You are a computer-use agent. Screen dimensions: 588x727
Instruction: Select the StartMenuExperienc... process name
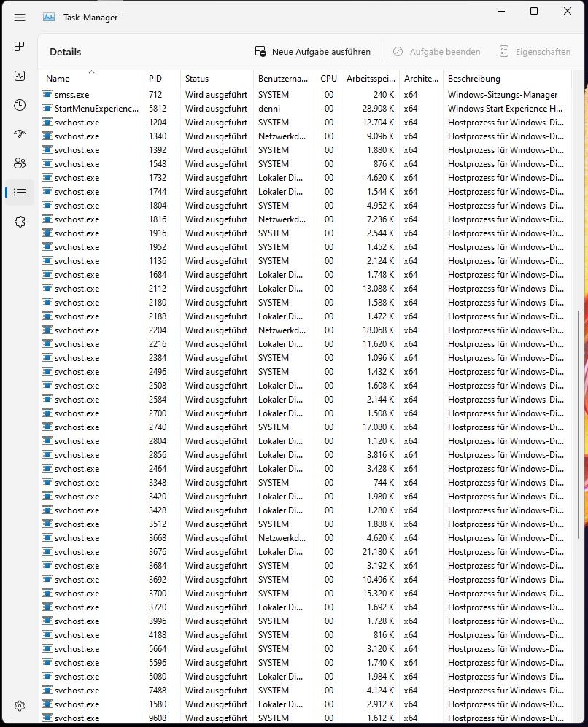(x=96, y=109)
